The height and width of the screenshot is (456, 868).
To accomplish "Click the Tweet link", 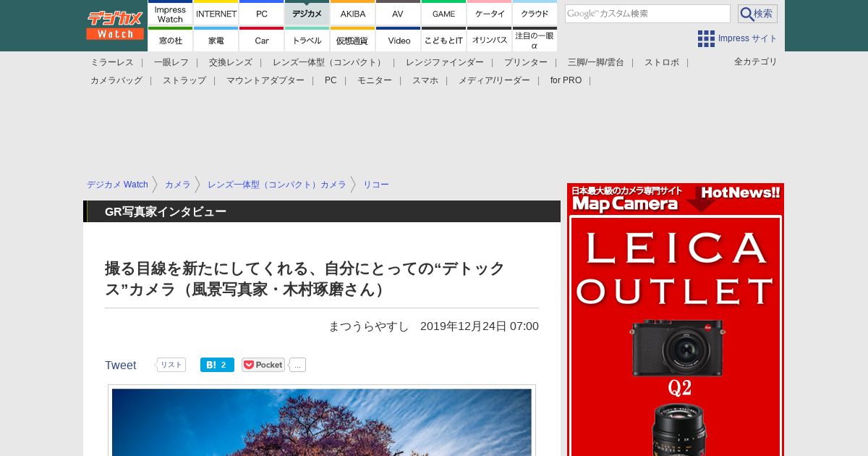I will click(x=120, y=365).
